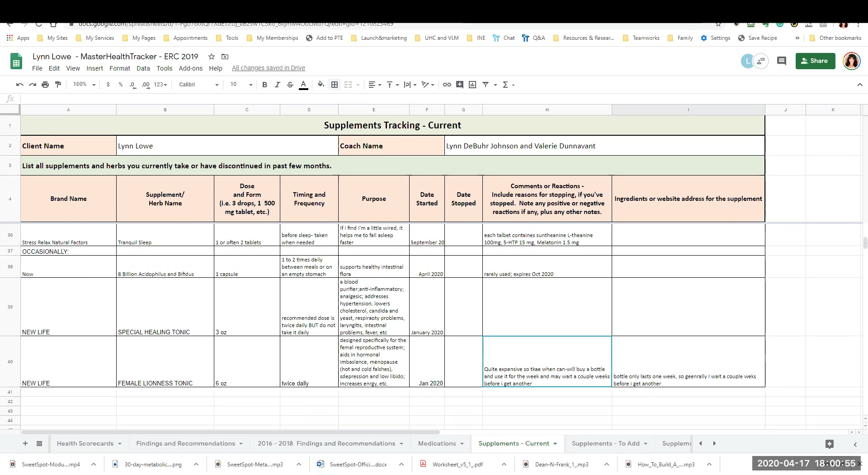Open the Google Sheets home icon

click(x=16, y=62)
